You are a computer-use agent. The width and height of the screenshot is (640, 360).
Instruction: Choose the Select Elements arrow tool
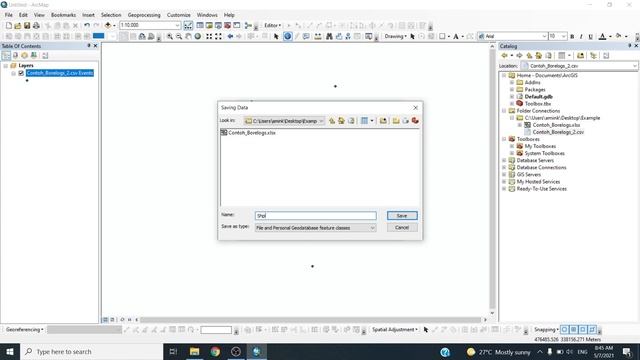coord(276,36)
